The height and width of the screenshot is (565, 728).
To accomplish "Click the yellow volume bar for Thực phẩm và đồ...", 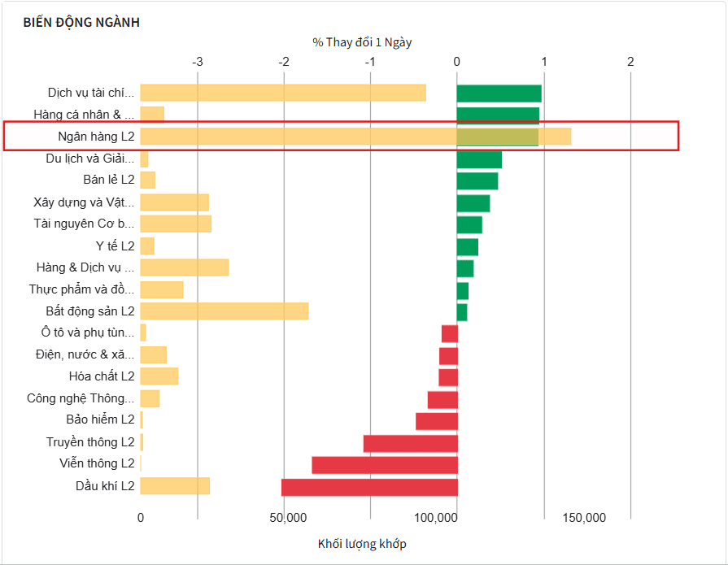I will click(x=162, y=289).
